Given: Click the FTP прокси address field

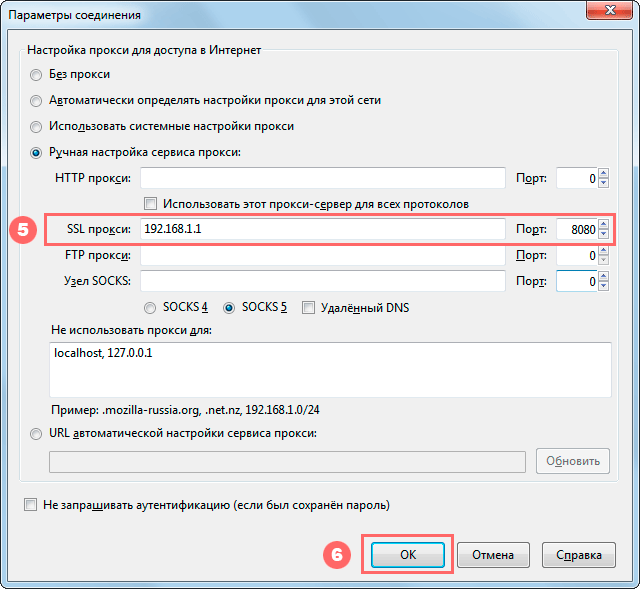Looking at the screenshot, I should pos(322,256).
